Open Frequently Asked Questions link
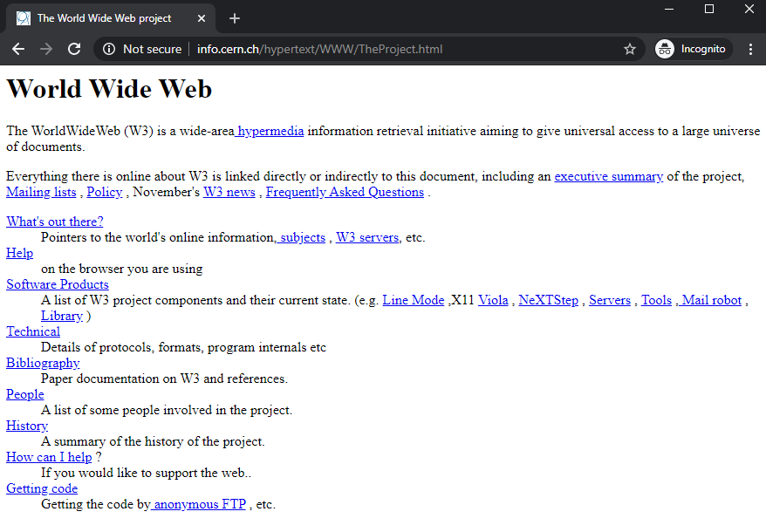766x532 pixels. 345,192
